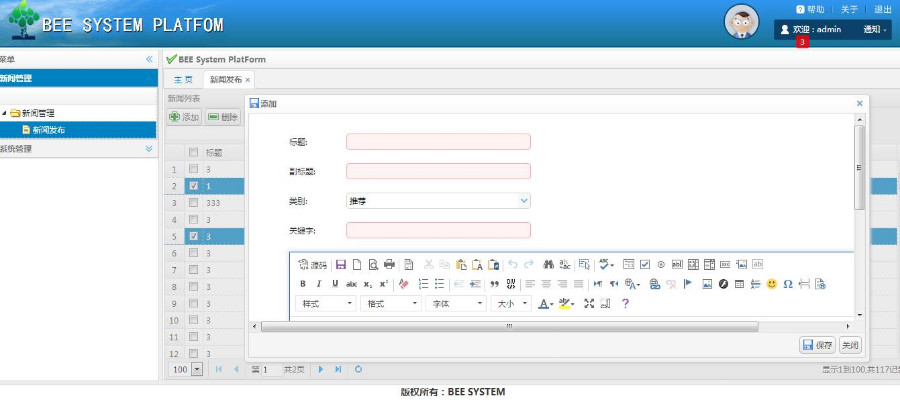Open the 字体 font dropdown
The image size is (900, 400).
pyautogui.click(x=456, y=304)
